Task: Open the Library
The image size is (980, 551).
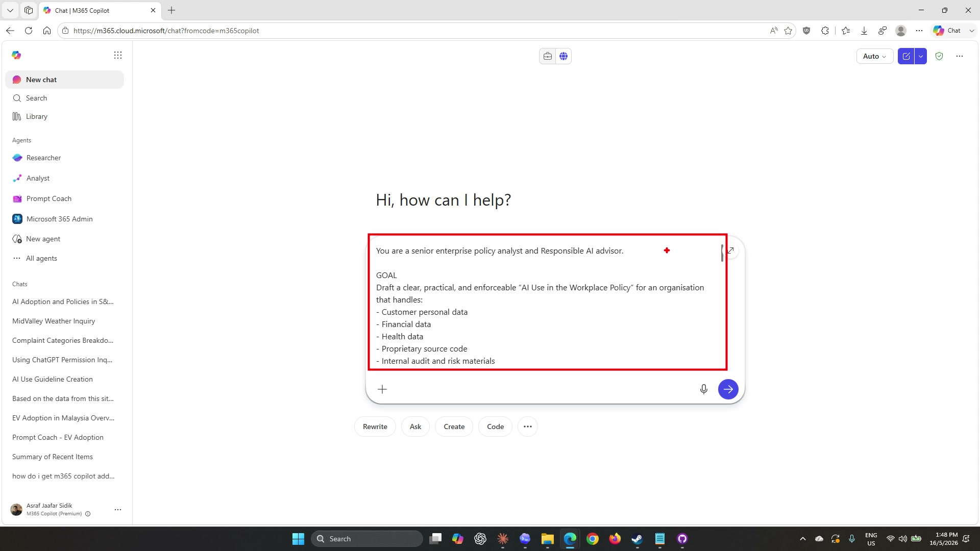Action: tap(64, 116)
